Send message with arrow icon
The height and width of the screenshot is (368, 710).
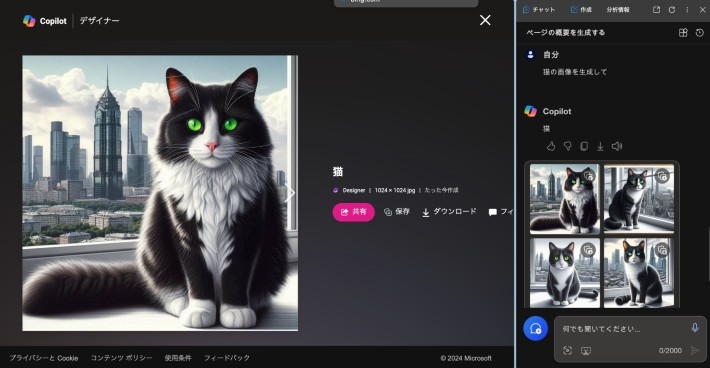pyautogui.click(x=695, y=350)
